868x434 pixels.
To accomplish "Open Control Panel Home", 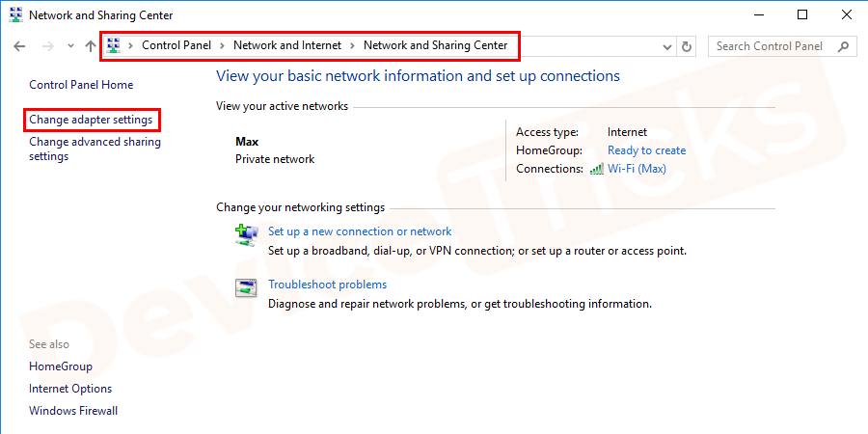I will coord(81,85).
